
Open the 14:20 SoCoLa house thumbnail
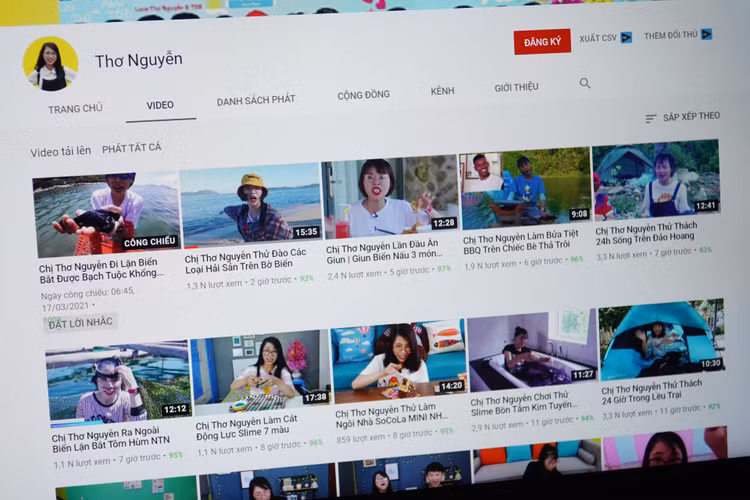[399, 361]
